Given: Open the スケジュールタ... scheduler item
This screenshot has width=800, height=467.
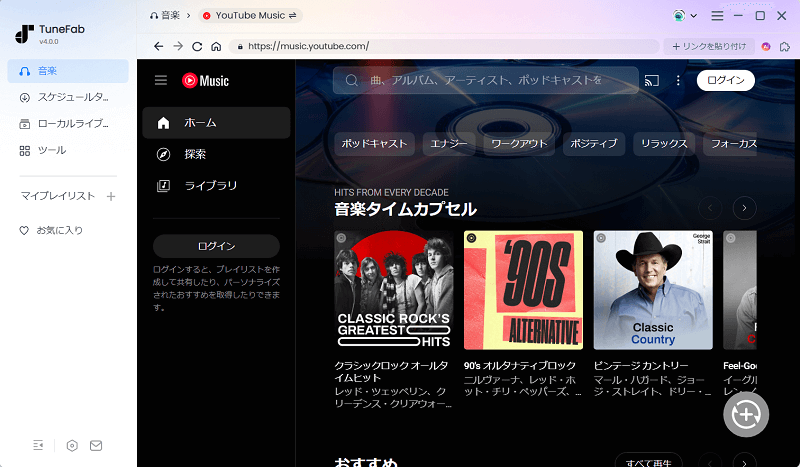Looking at the screenshot, I should point(68,97).
